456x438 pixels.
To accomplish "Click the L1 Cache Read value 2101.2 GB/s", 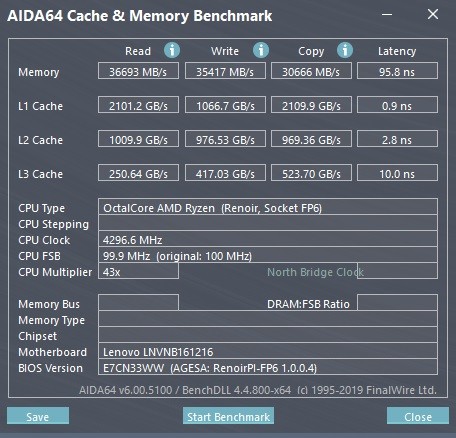I will click(x=138, y=105).
